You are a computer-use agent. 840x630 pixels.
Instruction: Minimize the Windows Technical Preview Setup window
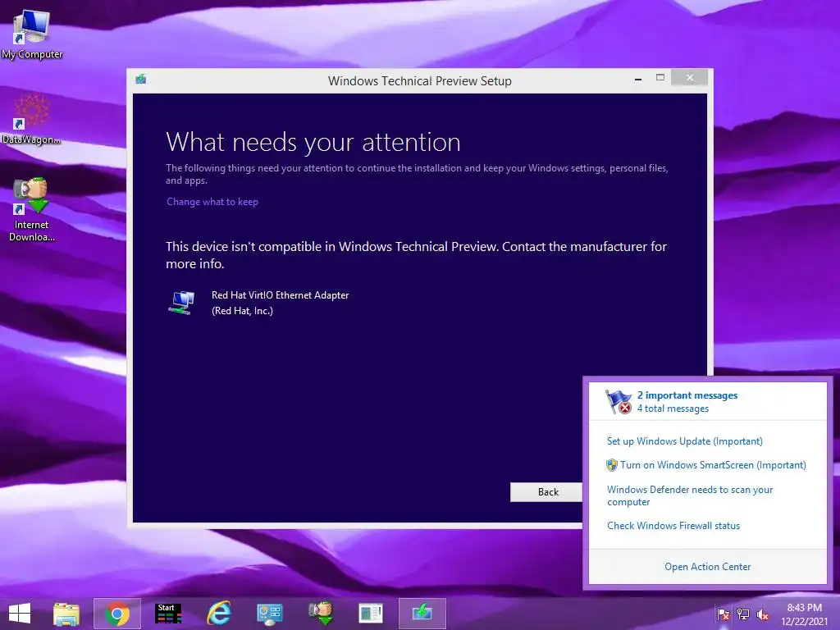coord(638,78)
